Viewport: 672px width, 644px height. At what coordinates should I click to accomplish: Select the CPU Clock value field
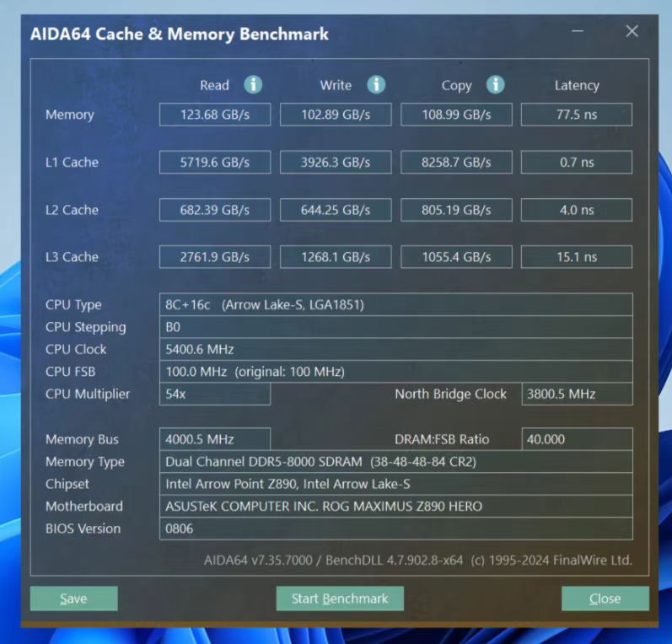coord(395,349)
